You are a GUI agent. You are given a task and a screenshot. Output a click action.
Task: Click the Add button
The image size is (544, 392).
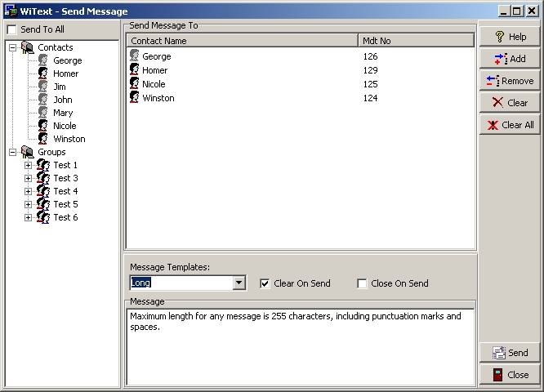coord(510,59)
